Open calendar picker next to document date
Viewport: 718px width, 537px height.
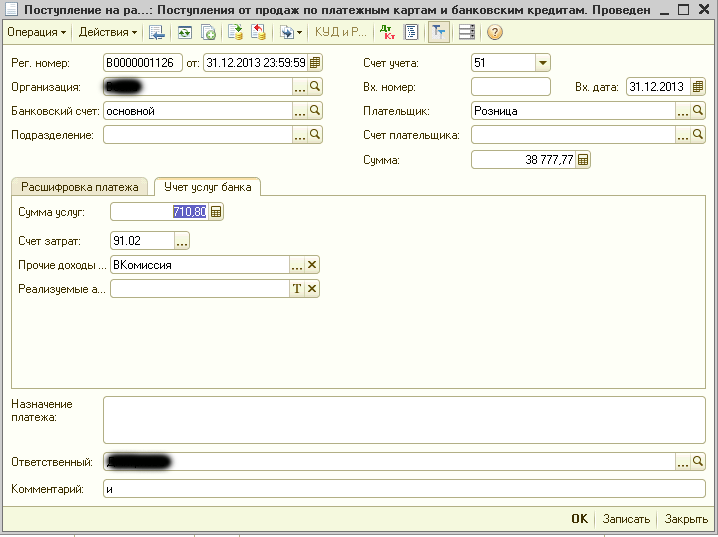pos(315,63)
